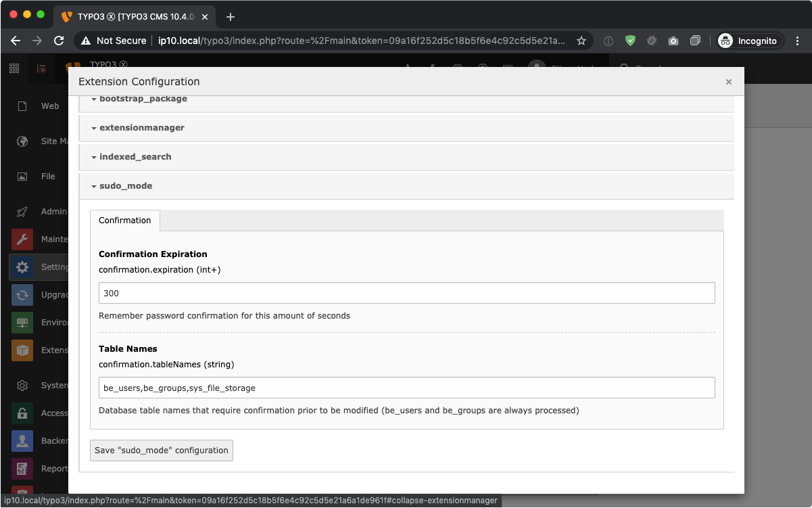812x508 pixels.
Task: Save "sudo_mode" configuration
Action: [x=162, y=451]
